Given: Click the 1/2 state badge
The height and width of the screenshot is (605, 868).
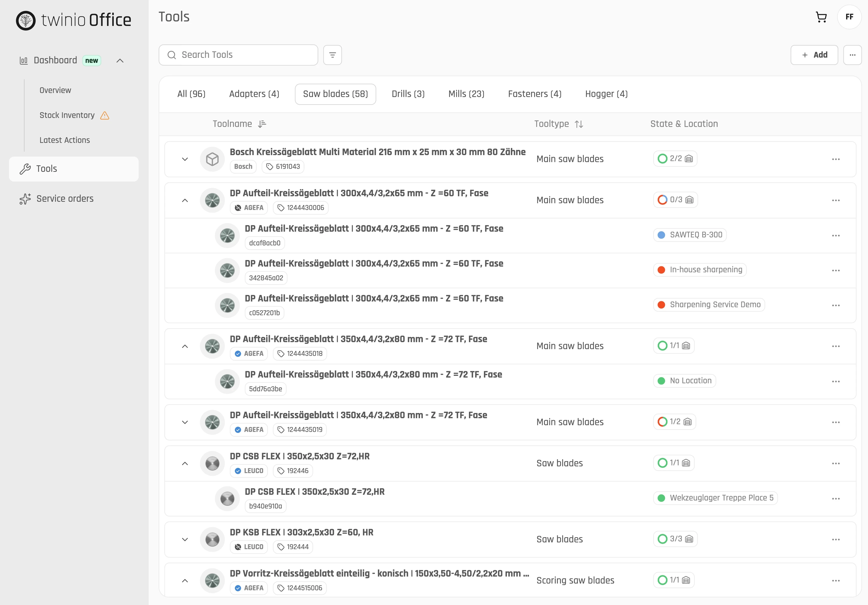Looking at the screenshot, I should pyautogui.click(x=674, y=422).
